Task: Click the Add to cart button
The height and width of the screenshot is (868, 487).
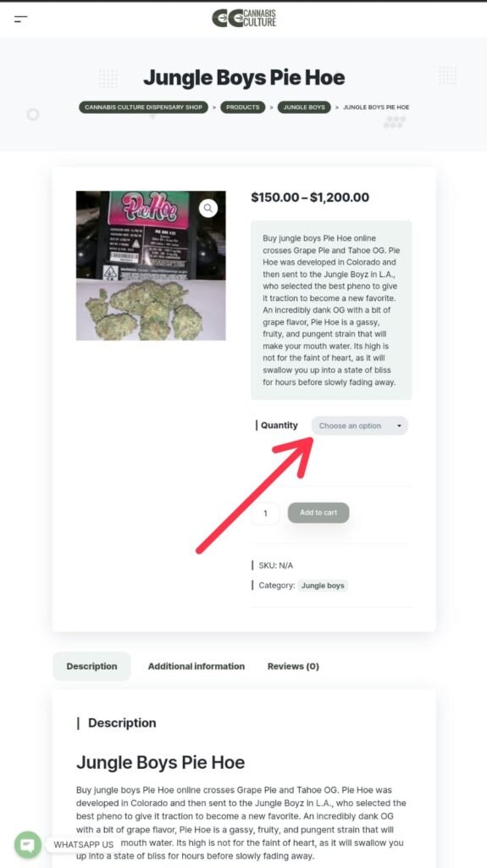Action: [x=318, y=513]
